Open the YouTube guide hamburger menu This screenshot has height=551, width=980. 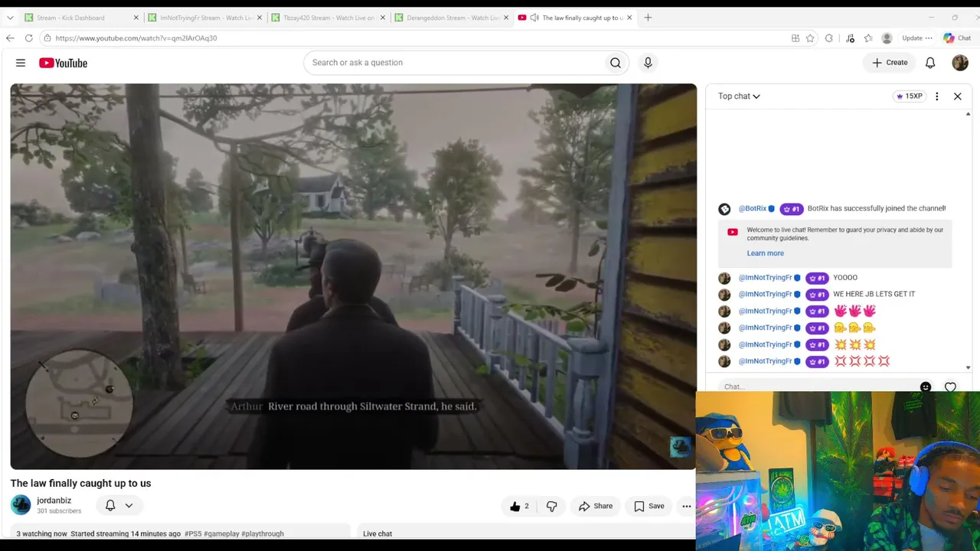[21, 63]
